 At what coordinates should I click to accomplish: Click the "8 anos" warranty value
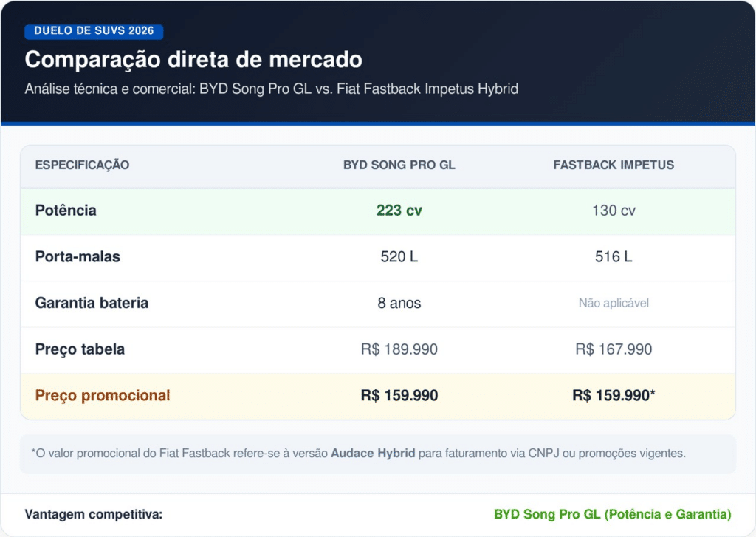(x=399, y=303)
